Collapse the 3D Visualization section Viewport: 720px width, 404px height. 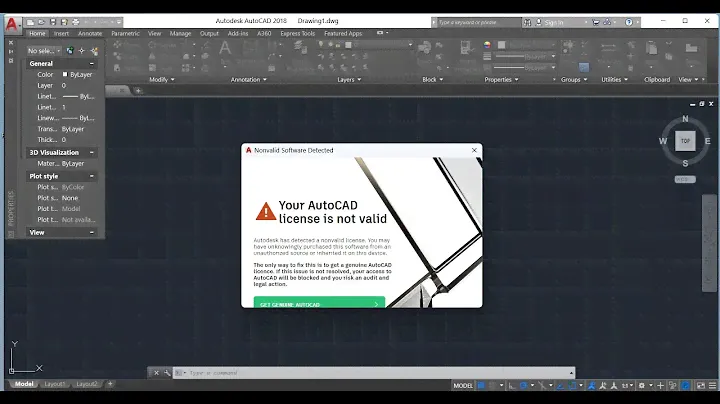tap(92, 152)
